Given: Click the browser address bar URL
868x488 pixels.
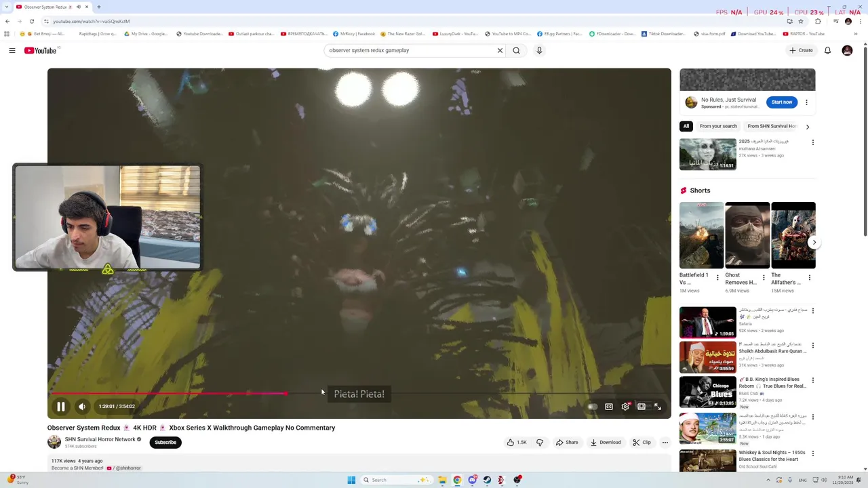Looking at the screenshot, I should 92,21.
